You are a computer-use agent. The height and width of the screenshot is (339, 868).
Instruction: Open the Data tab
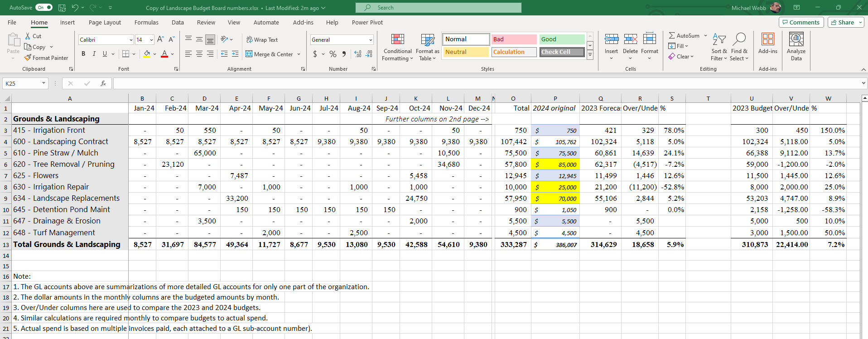click(x=178, y=23)
